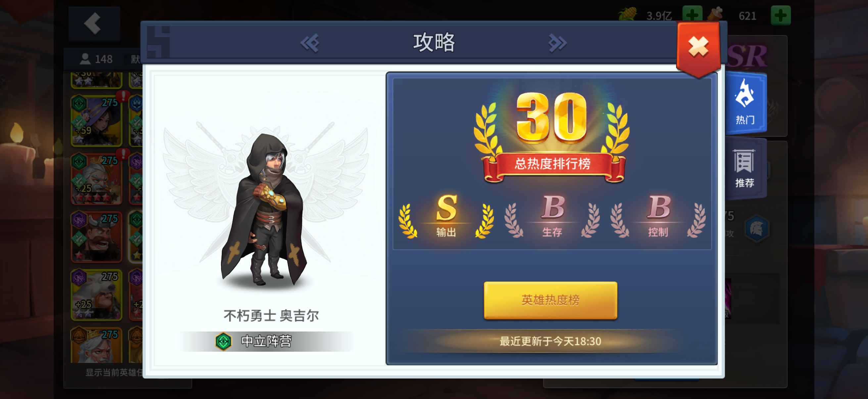The width and height of the screenshot is (868, 399).
Task: Select the 输出 S rating badge
Action: click(x=446, y=216)
